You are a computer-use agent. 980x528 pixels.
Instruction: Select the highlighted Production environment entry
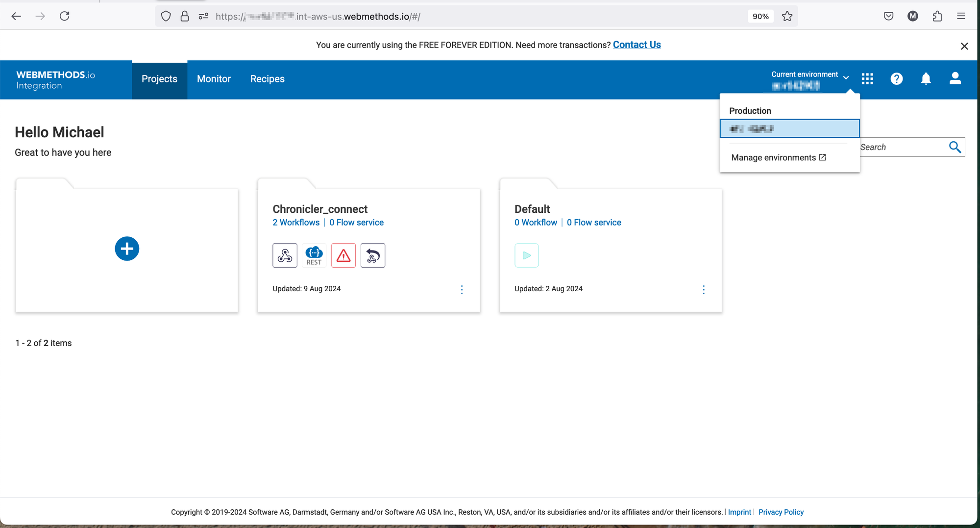tap(789, 128)
